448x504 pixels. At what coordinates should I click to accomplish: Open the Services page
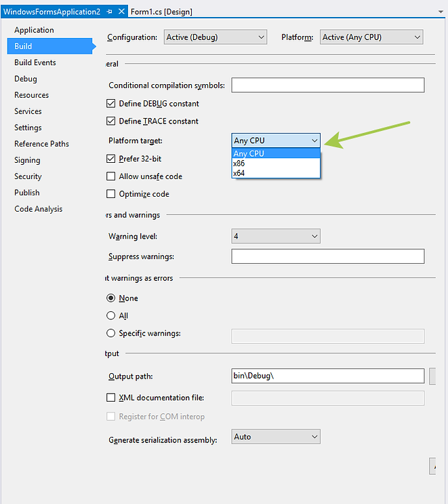coord(28,111)
